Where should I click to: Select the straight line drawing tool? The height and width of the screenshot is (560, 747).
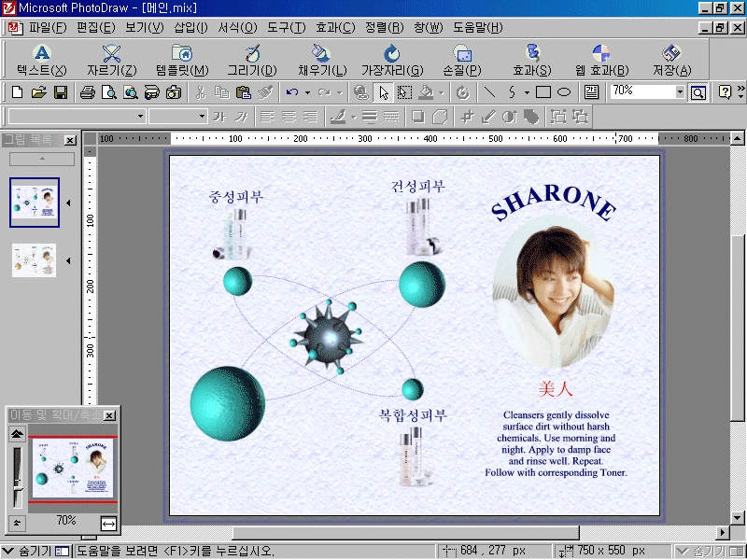pos(489,92)
